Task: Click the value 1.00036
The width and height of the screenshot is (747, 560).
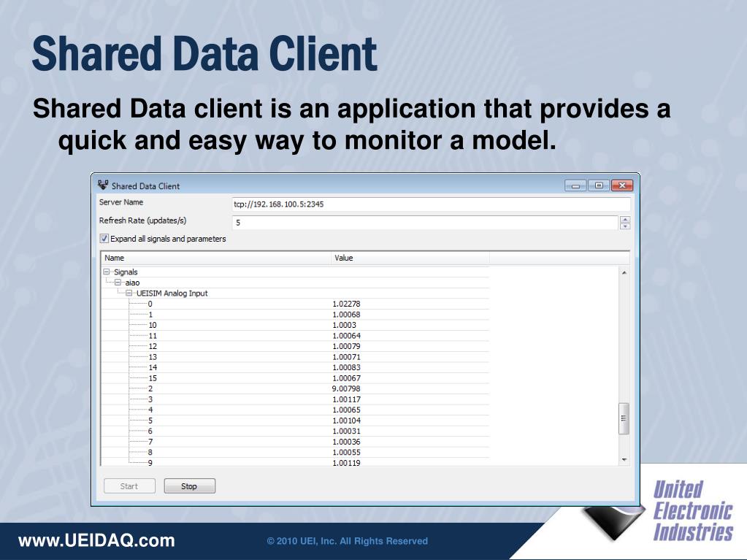Action: tap(346, 442)
